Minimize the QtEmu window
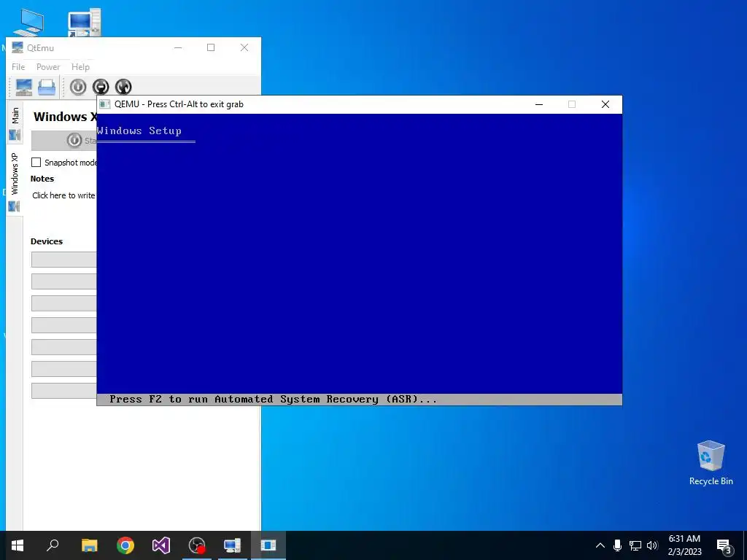 point(178,47)
